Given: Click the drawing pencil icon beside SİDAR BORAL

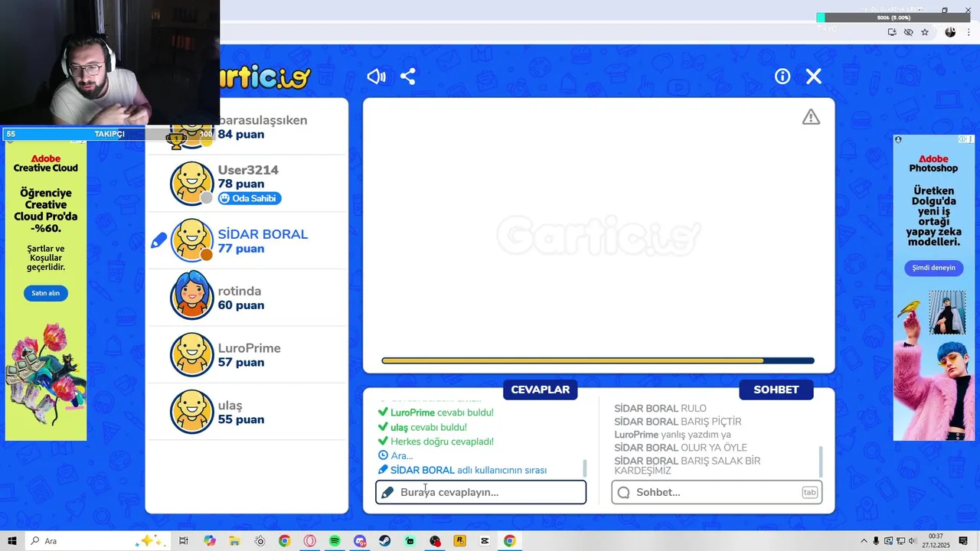Looking at the screenshot, I should (x=158, y=241).
